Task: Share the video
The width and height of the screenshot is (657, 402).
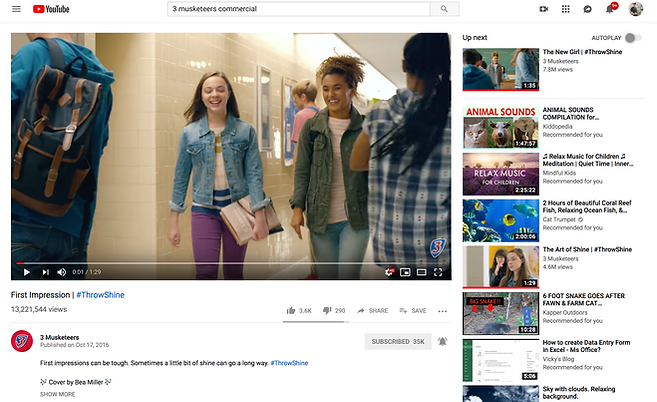Action: [372, 311]
